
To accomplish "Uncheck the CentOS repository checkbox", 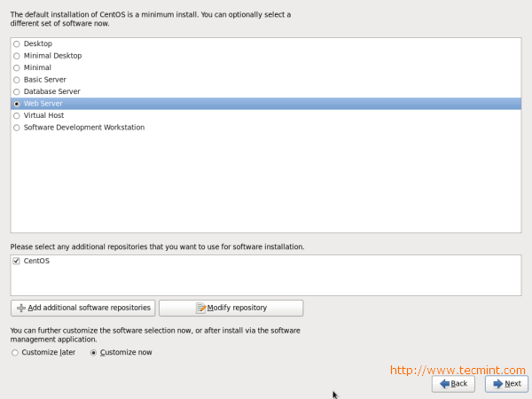I will pos(17,261).
